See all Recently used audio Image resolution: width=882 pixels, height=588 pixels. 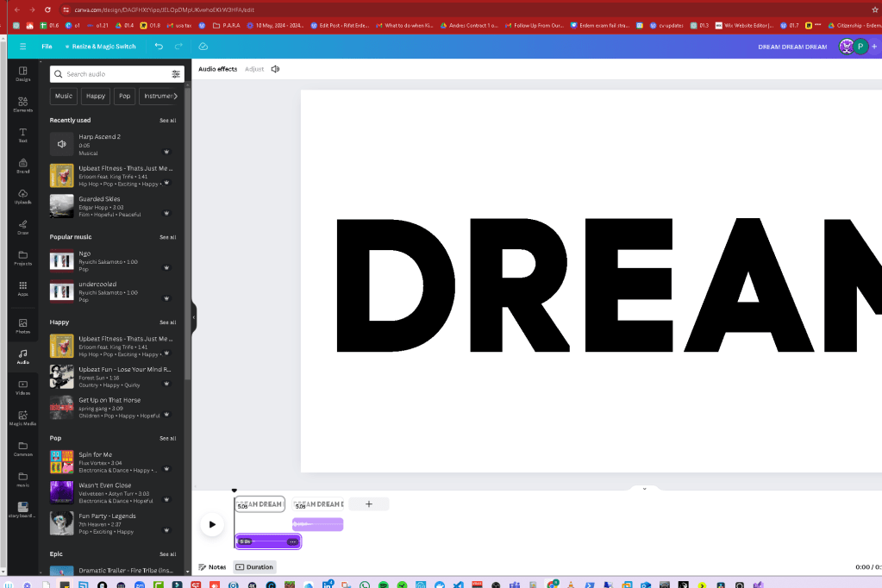click(x=167, y=121)
